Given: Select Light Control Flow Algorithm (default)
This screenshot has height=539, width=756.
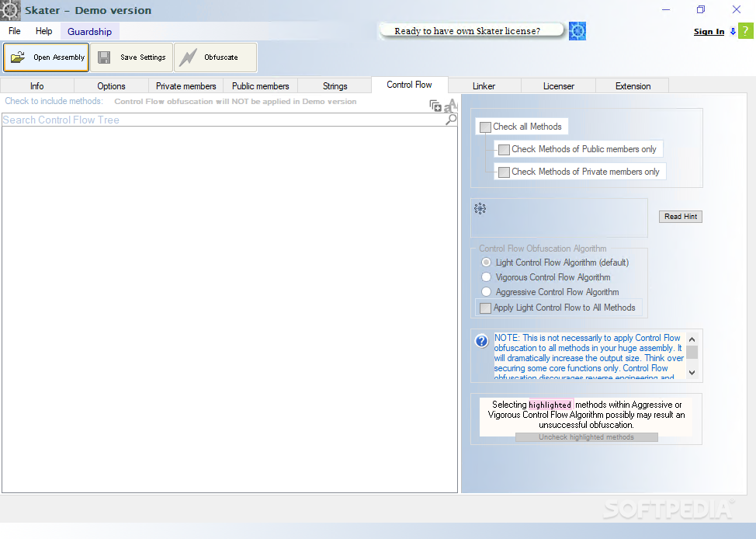Looking at the screenshot, I should (486, 262).
